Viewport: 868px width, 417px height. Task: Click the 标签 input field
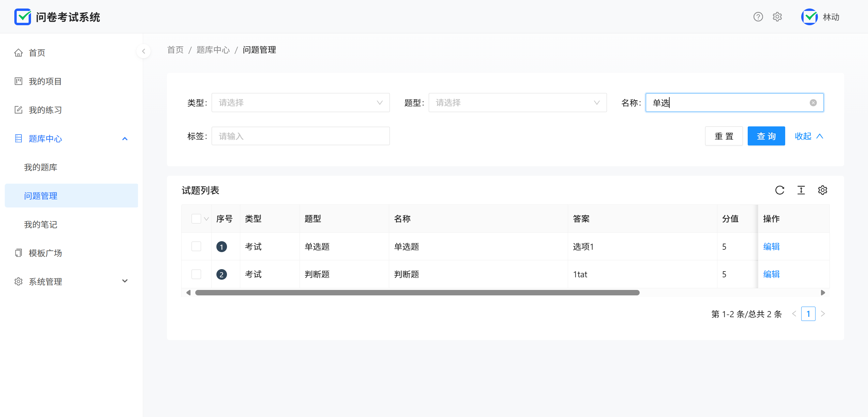[x=300, y=136]
